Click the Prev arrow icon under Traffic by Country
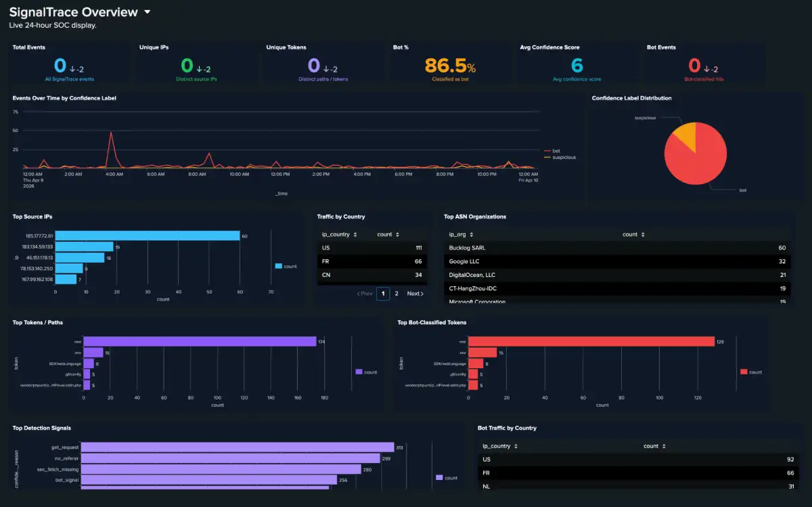This screenshot has width=812, height=507. point(359,294)
